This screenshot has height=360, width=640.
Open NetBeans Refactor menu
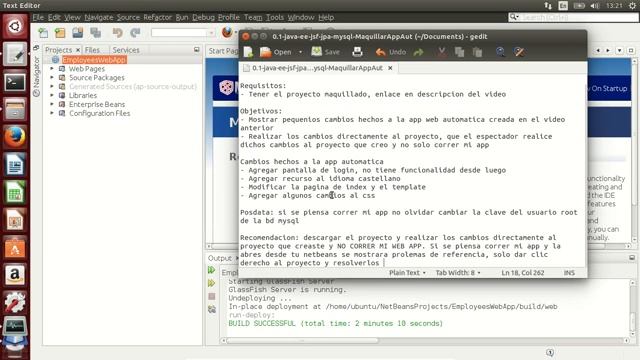click(157, 18)
